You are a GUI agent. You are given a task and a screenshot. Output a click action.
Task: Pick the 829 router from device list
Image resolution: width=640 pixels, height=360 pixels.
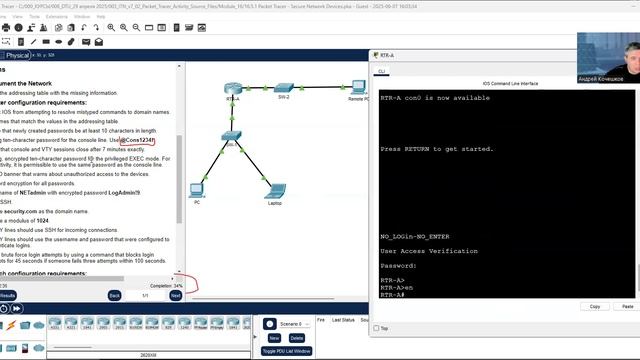(168, 324)
